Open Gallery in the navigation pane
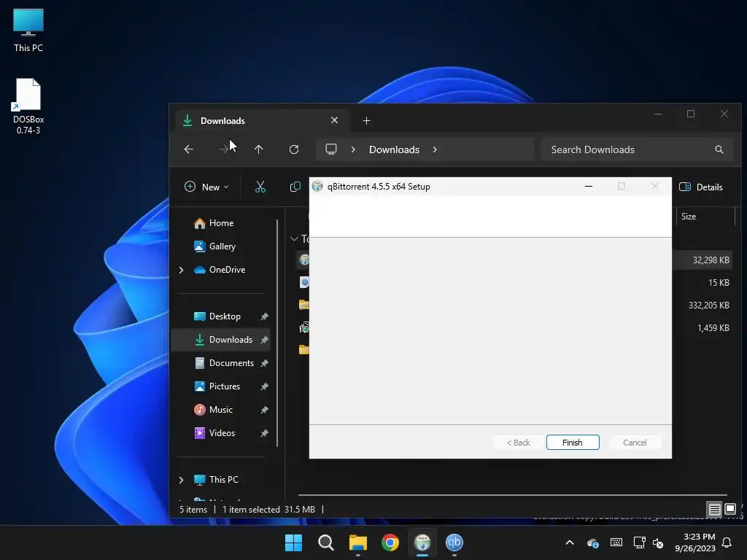The width and height of the screenshot is (747, 560). 215,246
